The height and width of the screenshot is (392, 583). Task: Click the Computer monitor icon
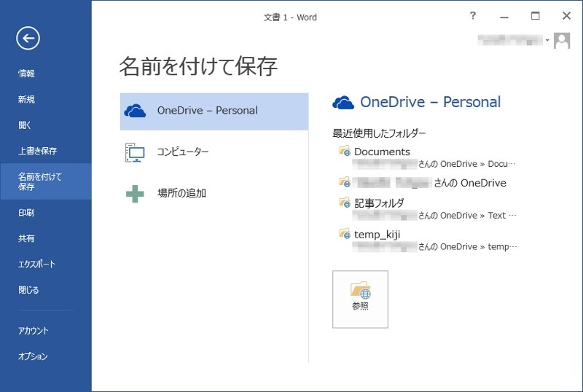(135, 152)
